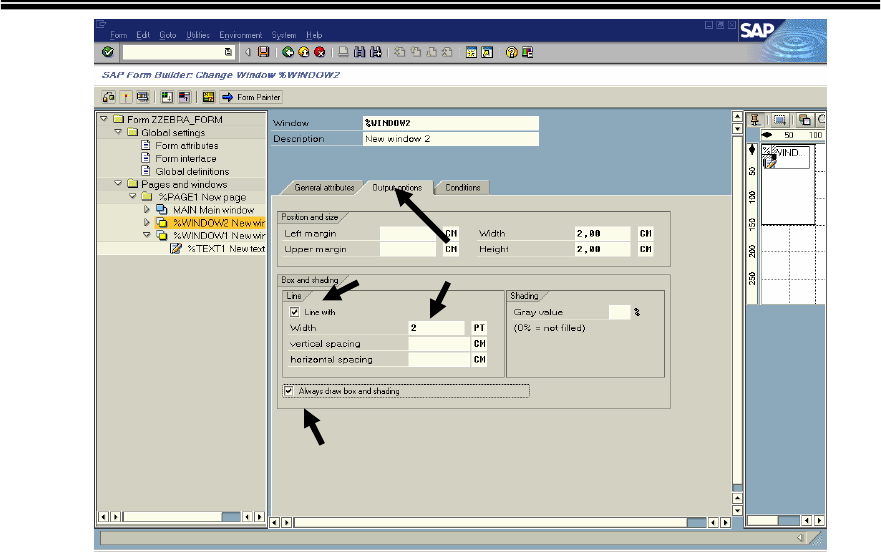Screen dimensions: 881x552
Task: Click the Display/Change toggle icon
Action: click(108, 97)
